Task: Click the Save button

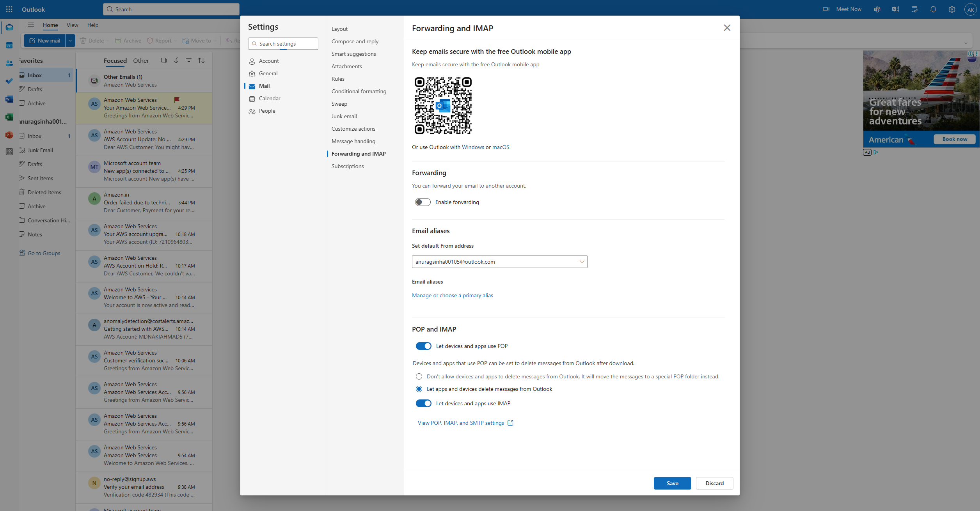Action: (x=672, y=483)
